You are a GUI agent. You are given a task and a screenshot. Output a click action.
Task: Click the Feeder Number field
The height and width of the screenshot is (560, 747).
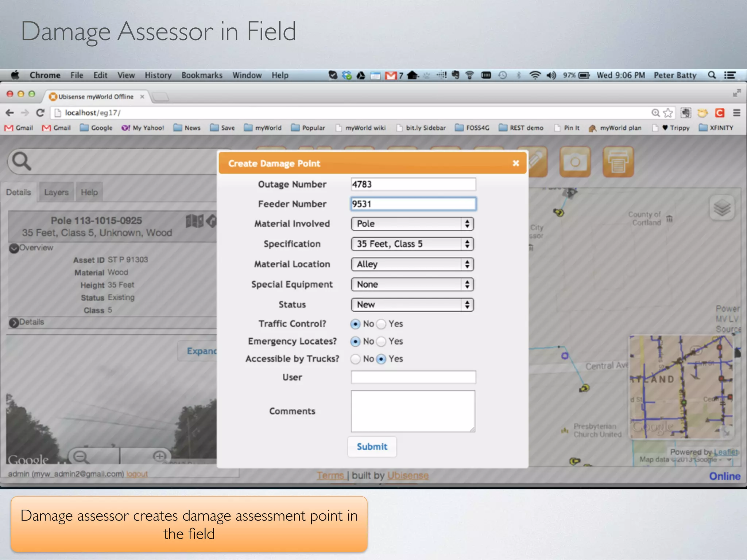tap(413, 204)
